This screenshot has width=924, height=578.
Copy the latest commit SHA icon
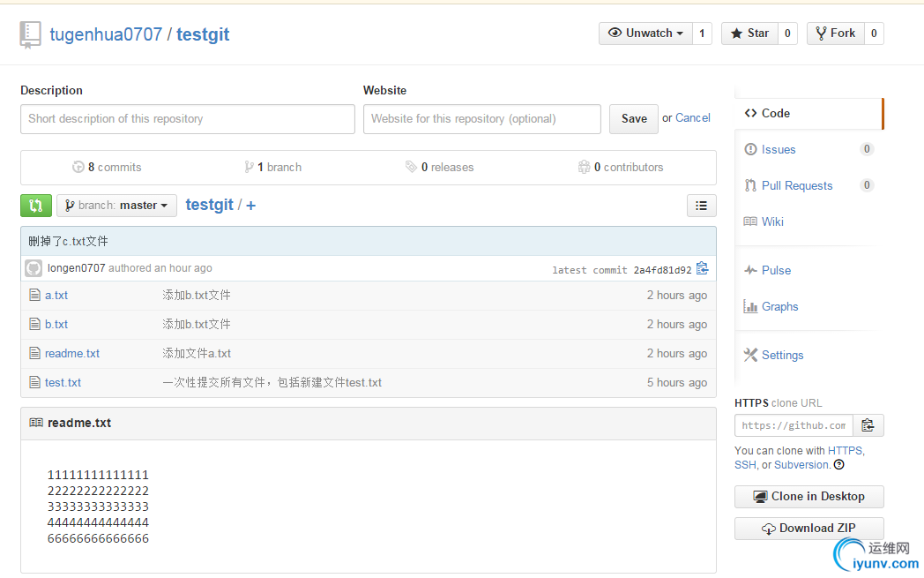point(702,268)
